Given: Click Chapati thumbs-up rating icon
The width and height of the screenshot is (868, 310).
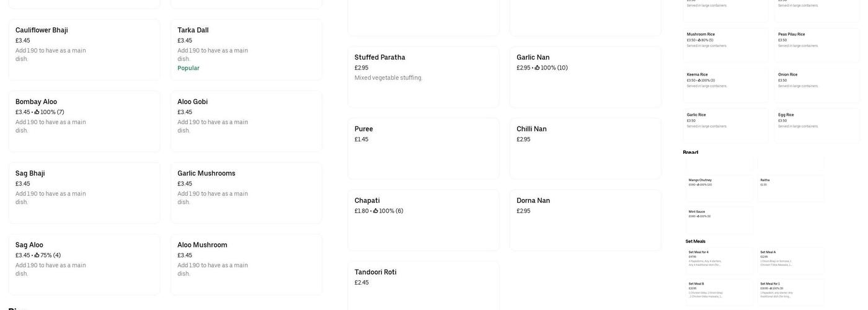Looking at the screenshot, I should pyautogui.click(x=376, y=211).
